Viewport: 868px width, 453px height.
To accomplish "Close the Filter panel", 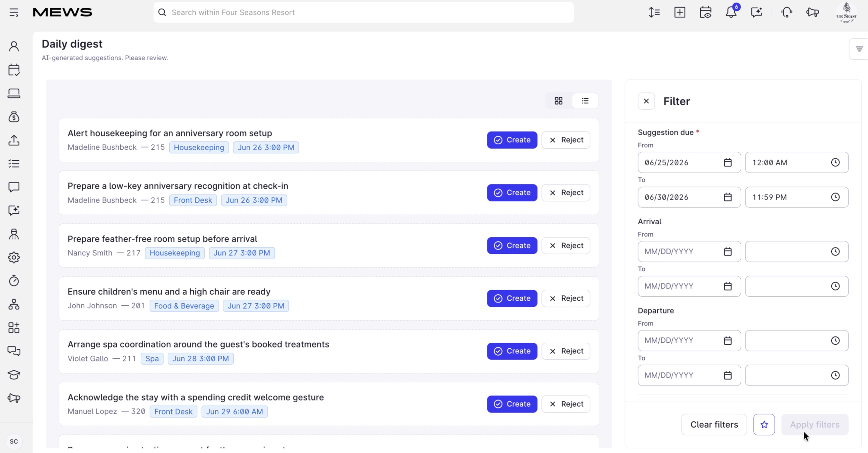I will (x=646, y=101).
